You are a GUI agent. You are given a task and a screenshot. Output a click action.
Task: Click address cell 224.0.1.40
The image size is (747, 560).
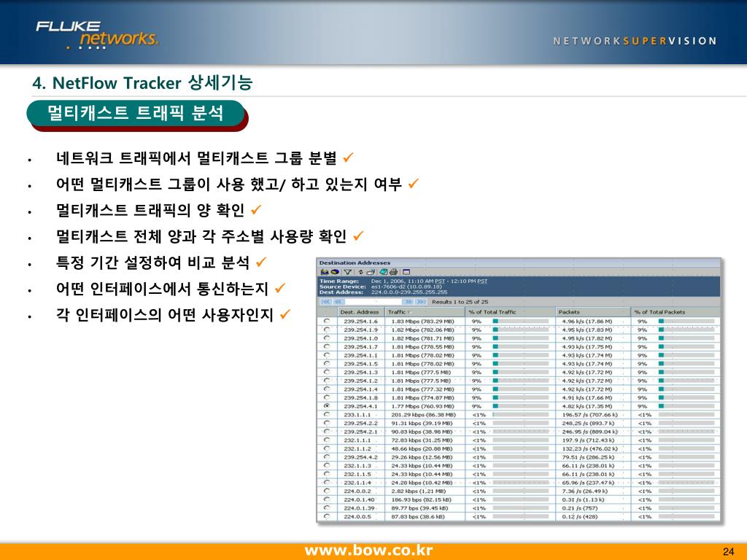(x=359, y=499)
